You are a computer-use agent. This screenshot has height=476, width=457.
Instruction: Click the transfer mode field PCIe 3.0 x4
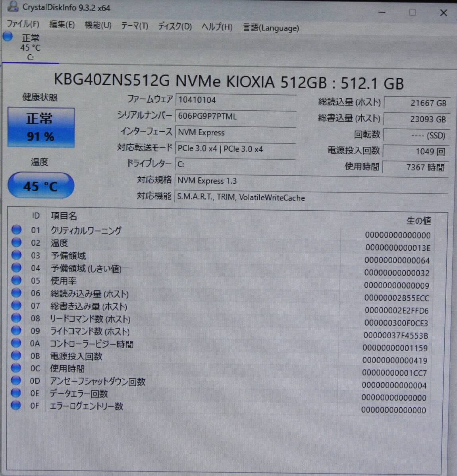coord(235,149)
